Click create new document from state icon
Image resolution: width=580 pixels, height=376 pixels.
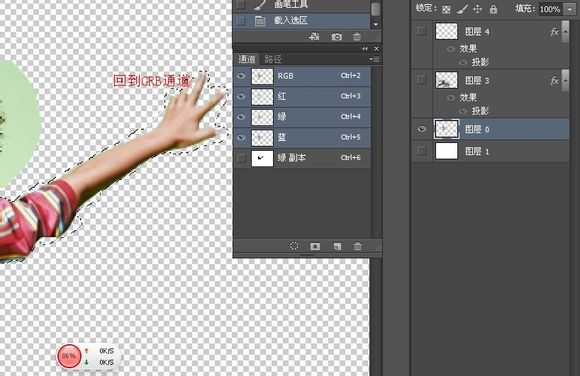pos(314,37)
